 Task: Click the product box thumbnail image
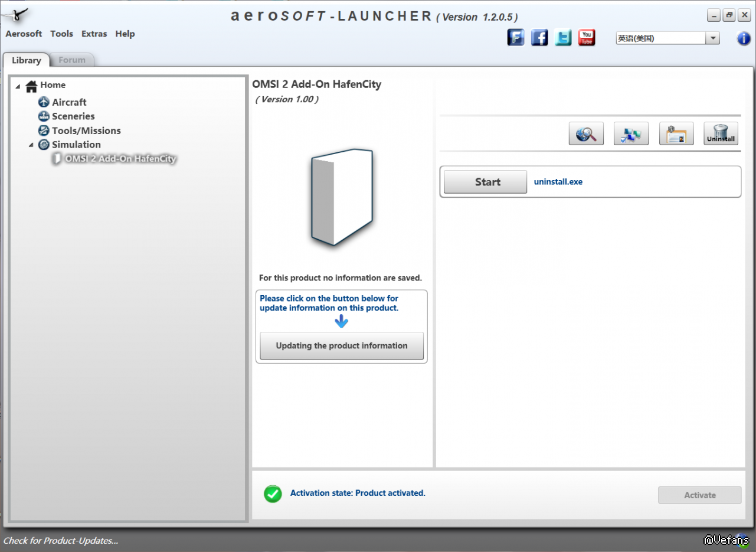pyautogui.click(x=342, y=197)
